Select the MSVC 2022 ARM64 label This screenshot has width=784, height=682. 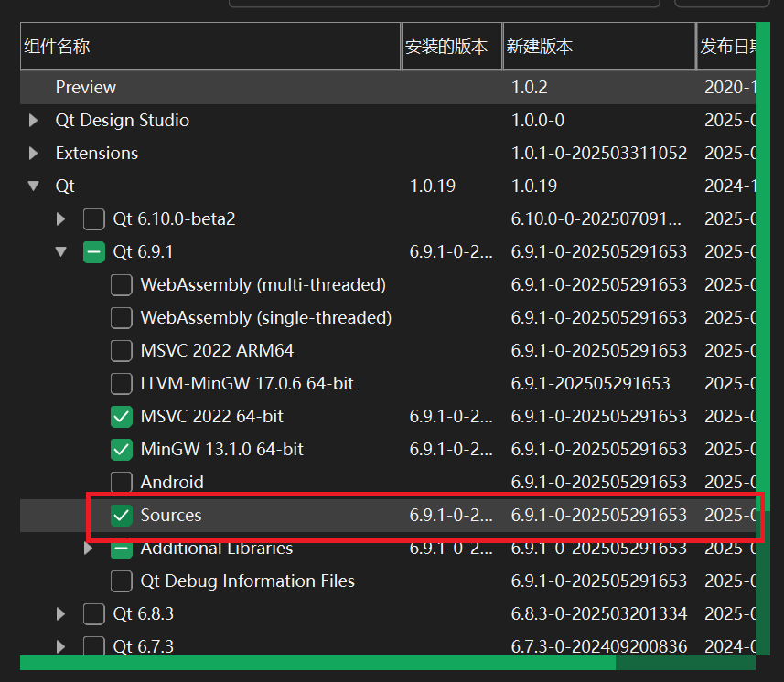217,351
